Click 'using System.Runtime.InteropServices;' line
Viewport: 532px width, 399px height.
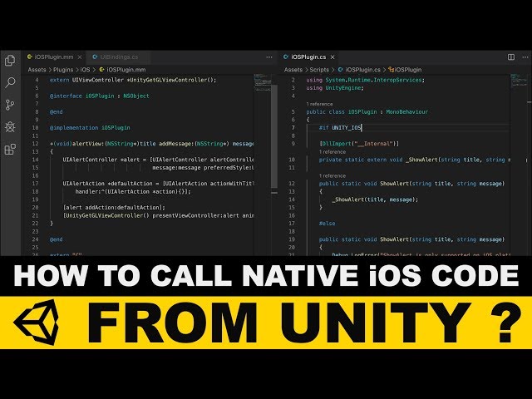pyautogui.click(x=365, y=80)
